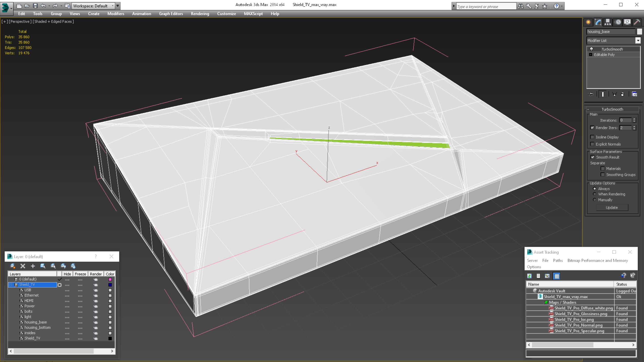Click the Perspective viewport label
644x362 pixels.
pos(20,21)
